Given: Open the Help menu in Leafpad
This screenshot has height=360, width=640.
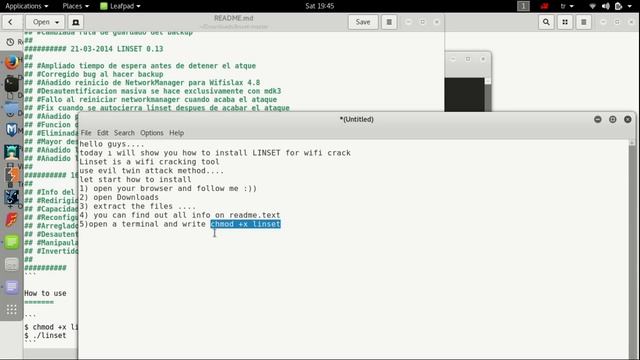Looking at the screenshot, I should (x=176, y=133).
